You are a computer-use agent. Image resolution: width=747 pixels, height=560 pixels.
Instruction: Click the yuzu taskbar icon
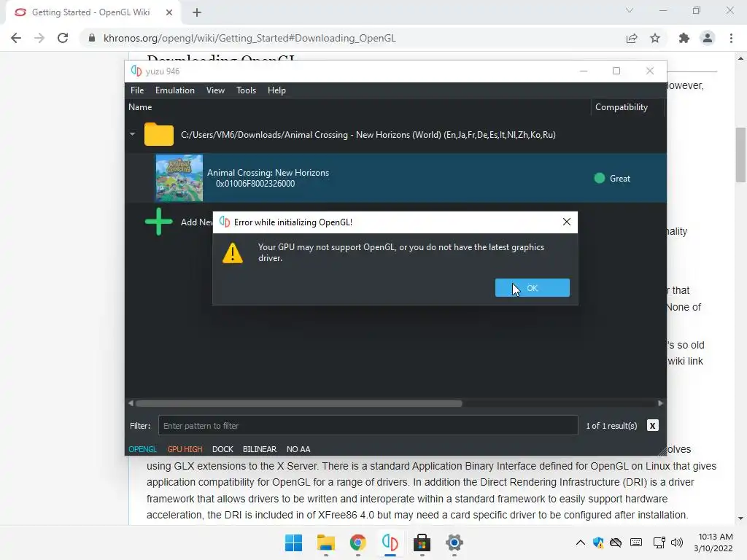(390, 542)
